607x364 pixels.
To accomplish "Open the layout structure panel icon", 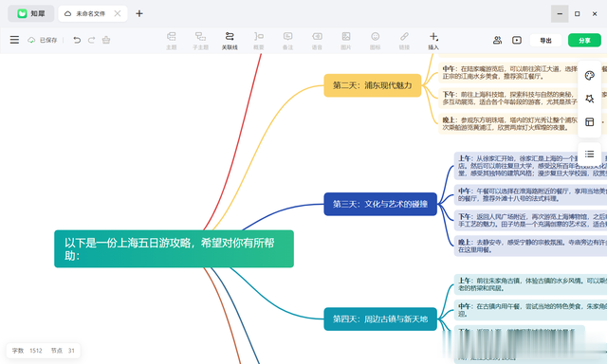I will coord(590,122).
